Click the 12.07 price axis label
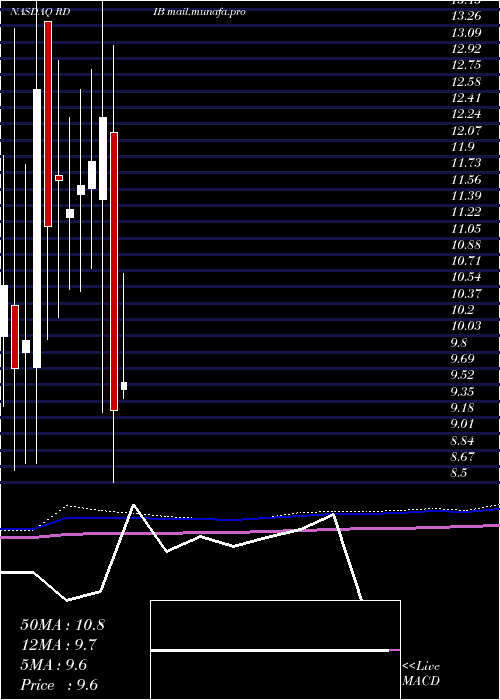Image resolution: width=500 pixels, height=700 pixels. 466,130
